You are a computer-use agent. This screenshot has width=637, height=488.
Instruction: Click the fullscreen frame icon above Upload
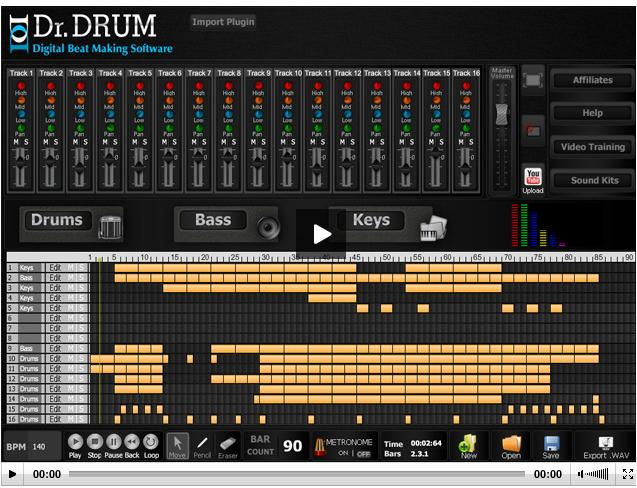[533, 80]
